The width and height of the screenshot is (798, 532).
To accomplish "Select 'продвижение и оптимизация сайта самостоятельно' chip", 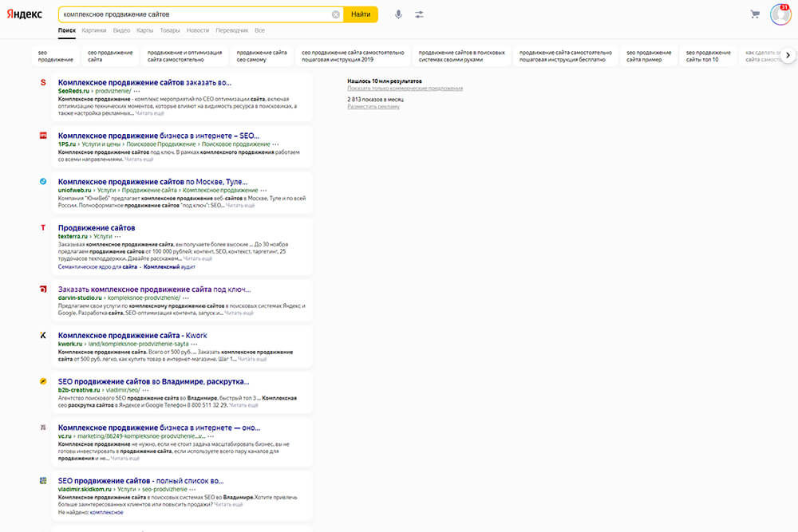I will click(185, 56).
